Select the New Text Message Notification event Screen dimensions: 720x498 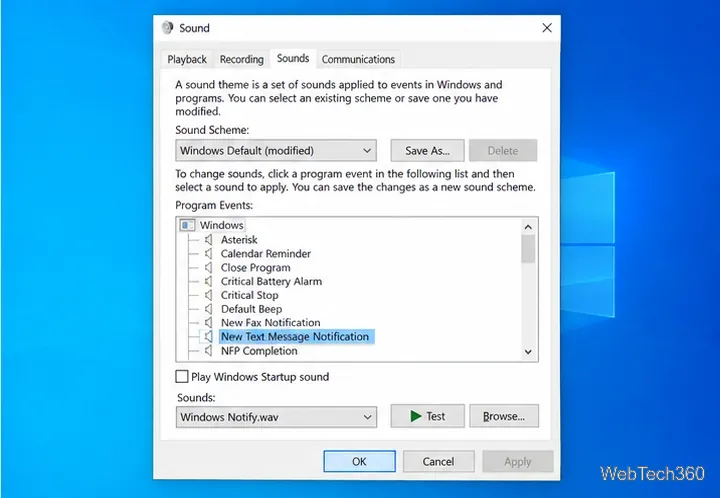pyautogui.click(x=296, y=336)
